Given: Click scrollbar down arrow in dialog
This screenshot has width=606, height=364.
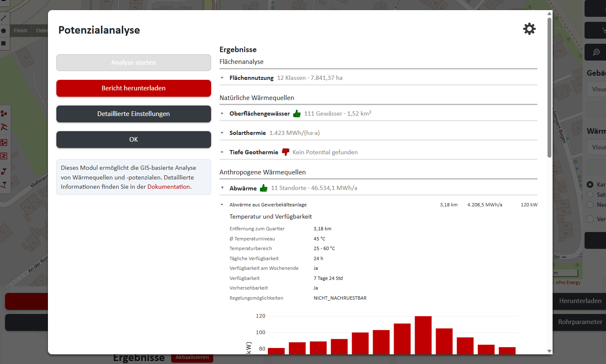Looking at the screenshot, I should (x=549, y=351).
